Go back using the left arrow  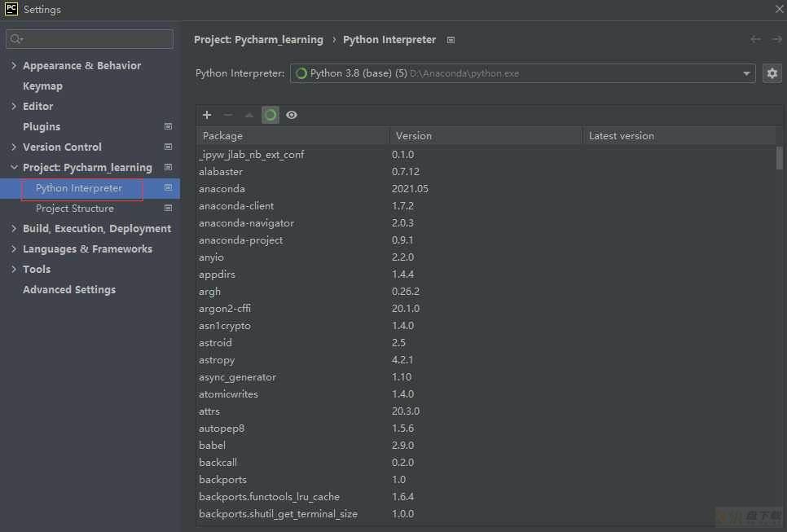click(755, 39)
